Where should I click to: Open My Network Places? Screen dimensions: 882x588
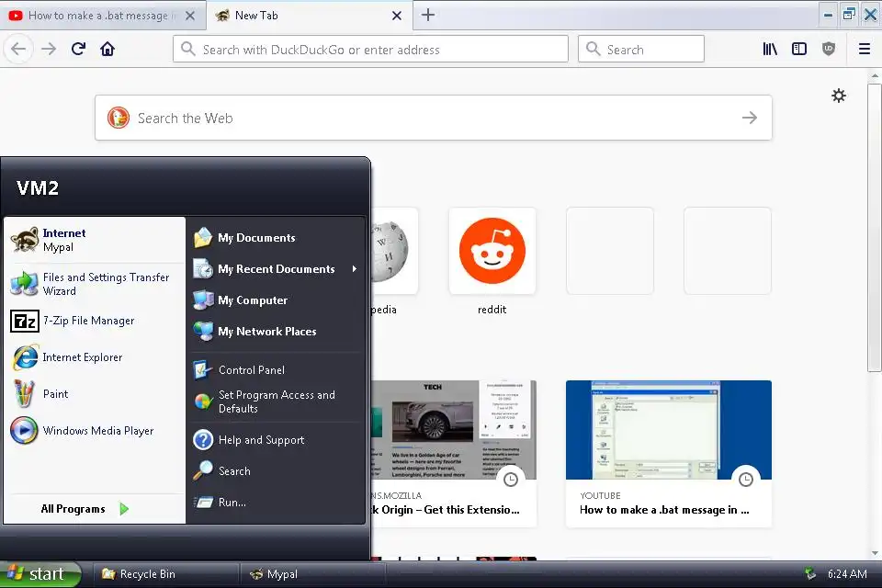[276, 332]
